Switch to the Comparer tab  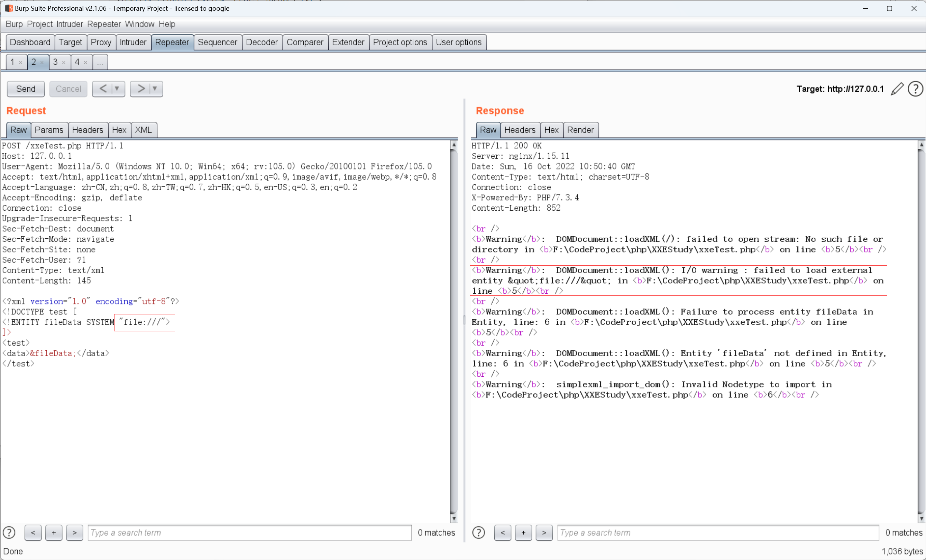coord(305,42)
